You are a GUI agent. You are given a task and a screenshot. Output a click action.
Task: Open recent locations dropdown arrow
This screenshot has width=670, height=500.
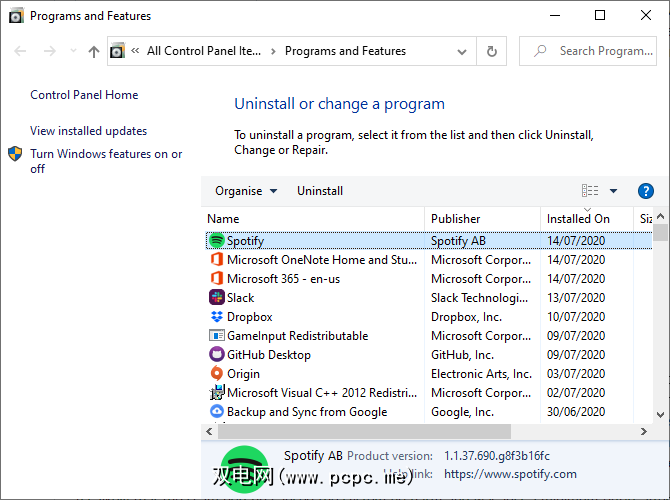73,51
